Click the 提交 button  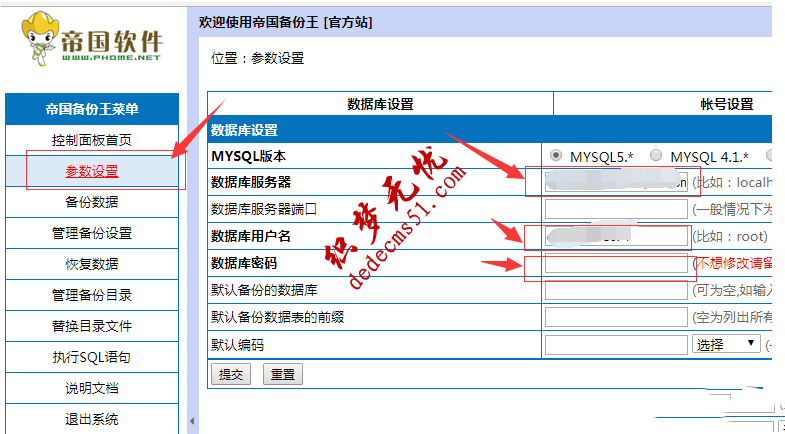point(231,374)
